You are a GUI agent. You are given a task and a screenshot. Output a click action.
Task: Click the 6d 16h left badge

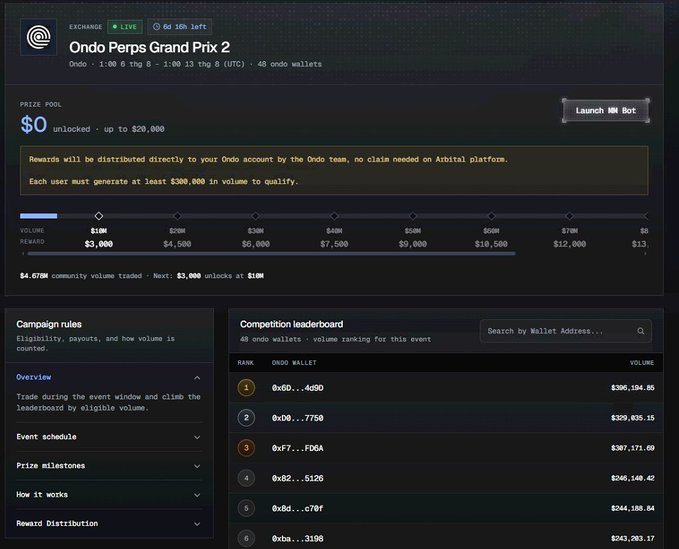(180, 27)
